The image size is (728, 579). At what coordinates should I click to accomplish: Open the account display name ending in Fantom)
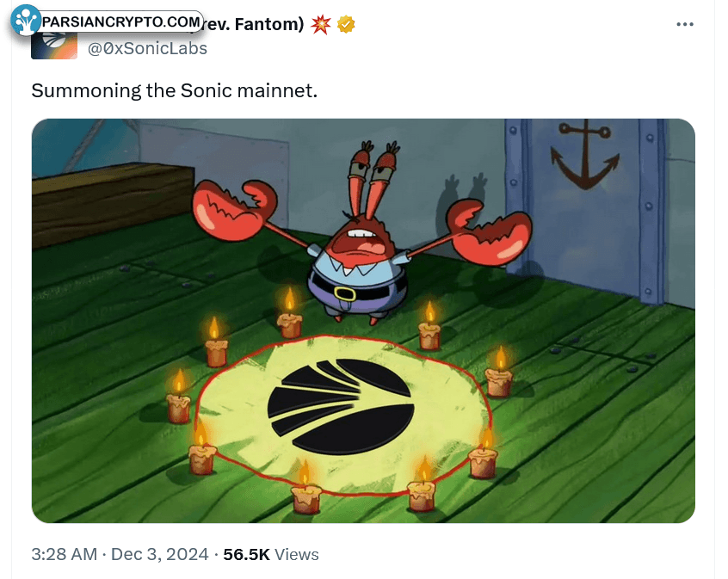(253, 24)
